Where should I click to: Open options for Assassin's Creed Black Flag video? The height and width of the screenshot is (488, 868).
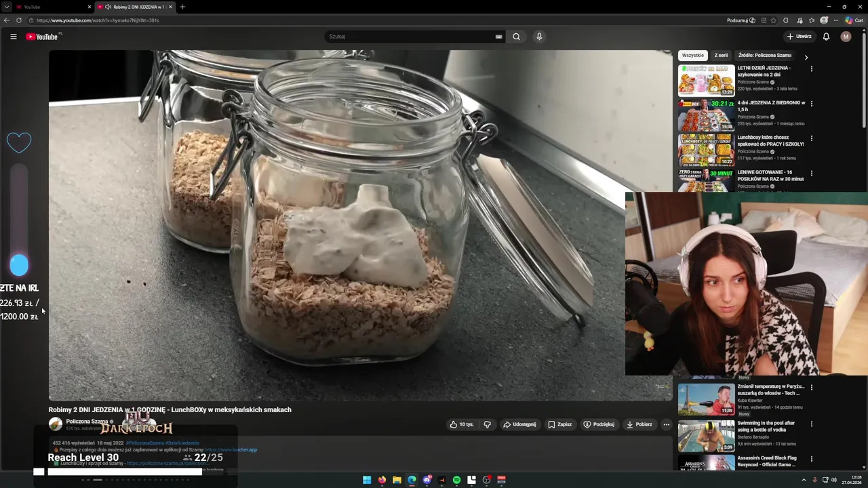click(x=811, y=459)
